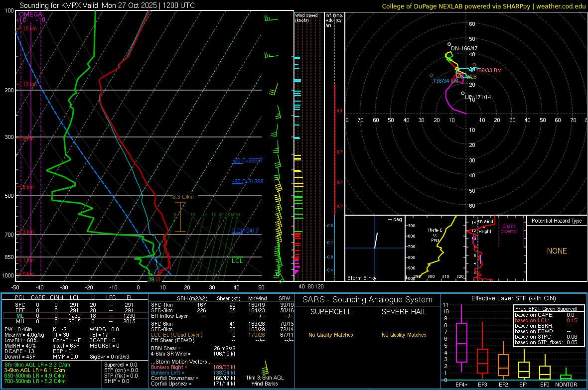
Task: Click the Bunkers Left = 138/34 kt row
Action: 193,373
